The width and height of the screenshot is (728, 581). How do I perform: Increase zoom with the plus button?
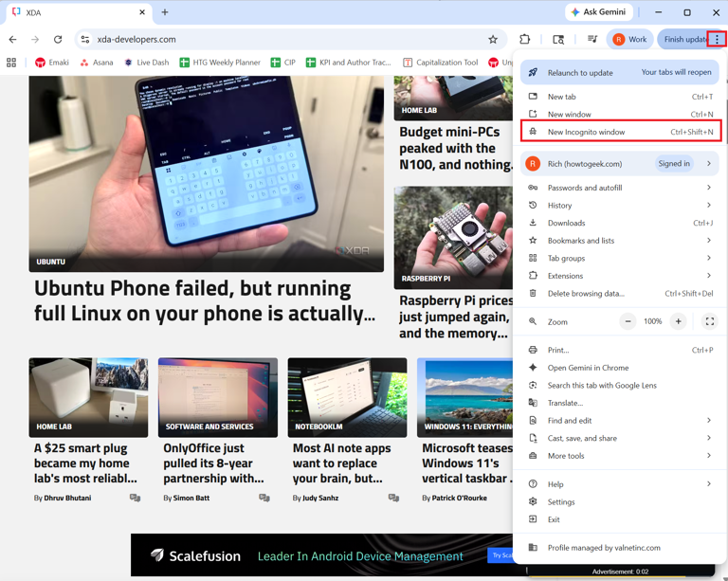click(679, 322)
